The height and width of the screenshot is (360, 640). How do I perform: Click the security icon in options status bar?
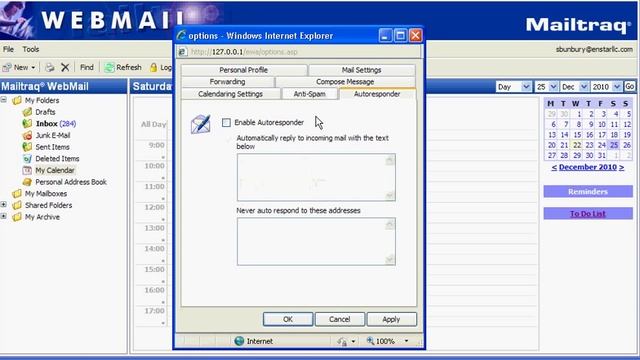342,341
